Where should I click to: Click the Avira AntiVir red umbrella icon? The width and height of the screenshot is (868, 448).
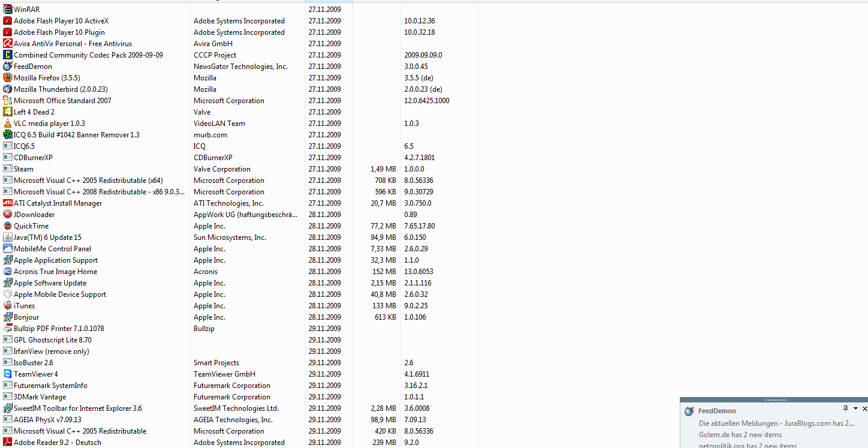point(7,44)
